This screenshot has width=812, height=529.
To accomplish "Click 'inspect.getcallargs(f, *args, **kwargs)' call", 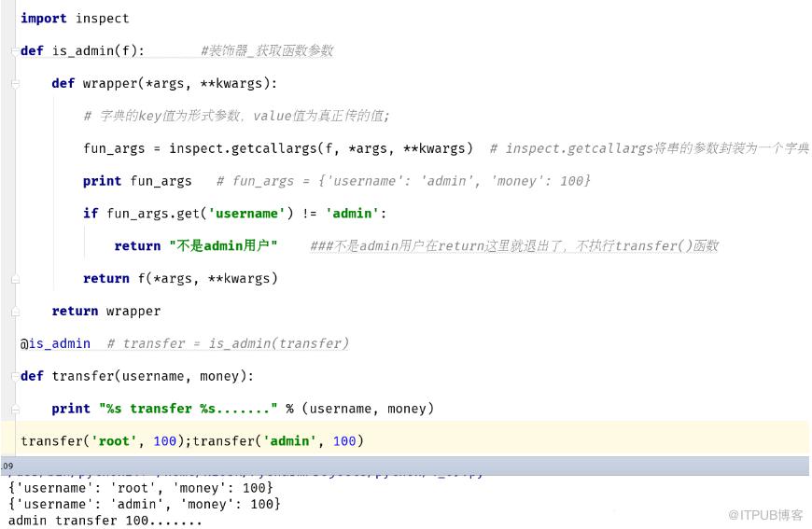I will pos(321,148).
